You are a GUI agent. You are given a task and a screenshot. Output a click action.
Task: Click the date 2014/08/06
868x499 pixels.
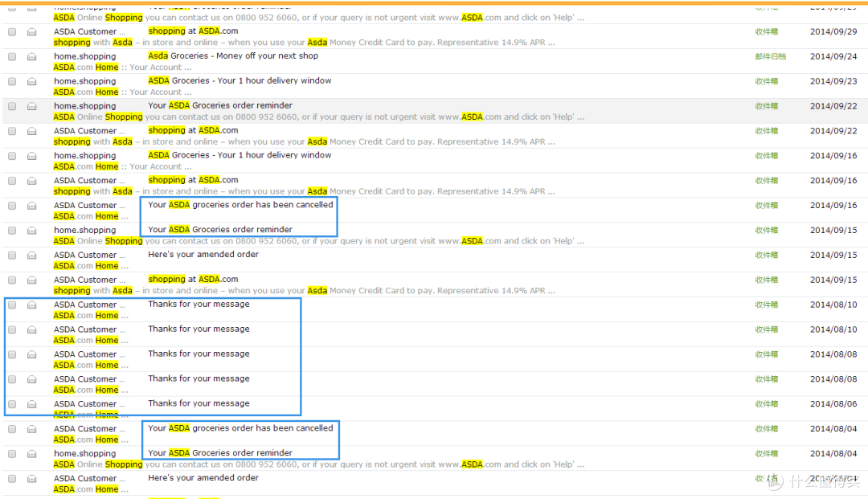click(x=833, y=404)
